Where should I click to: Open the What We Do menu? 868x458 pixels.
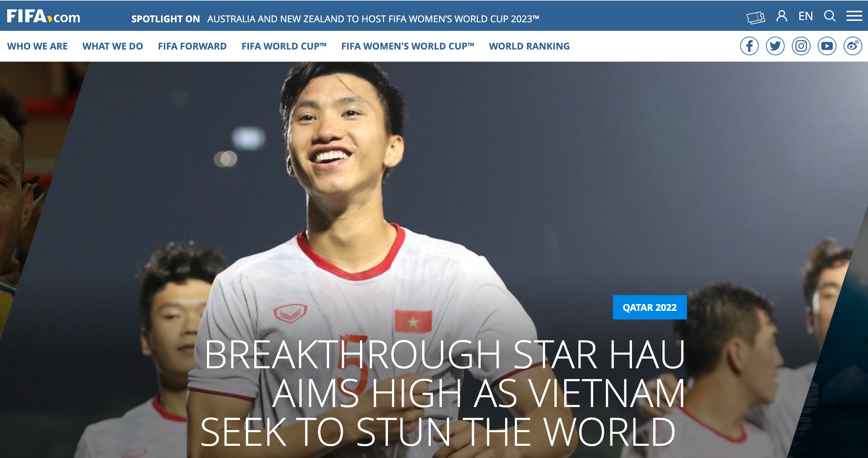click(112, 46)
